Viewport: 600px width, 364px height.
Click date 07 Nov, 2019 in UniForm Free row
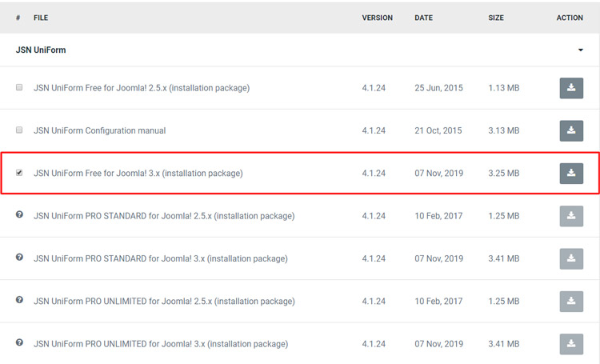[439, 174]
